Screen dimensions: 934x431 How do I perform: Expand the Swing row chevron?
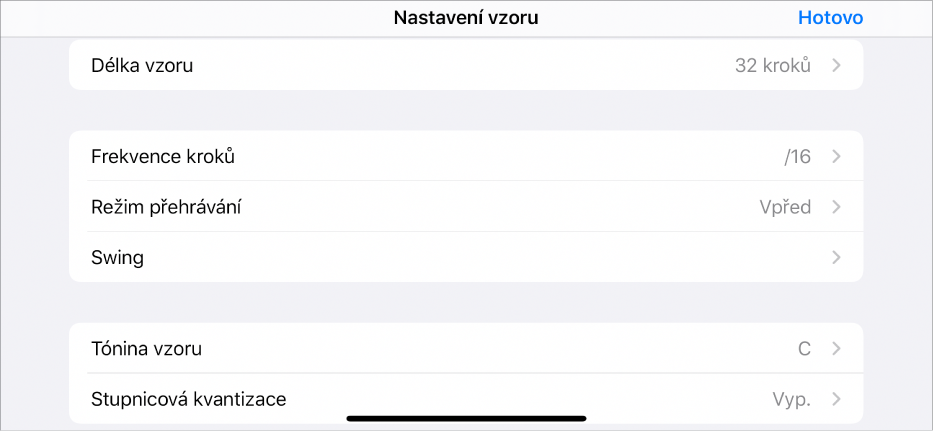[836, 258]
